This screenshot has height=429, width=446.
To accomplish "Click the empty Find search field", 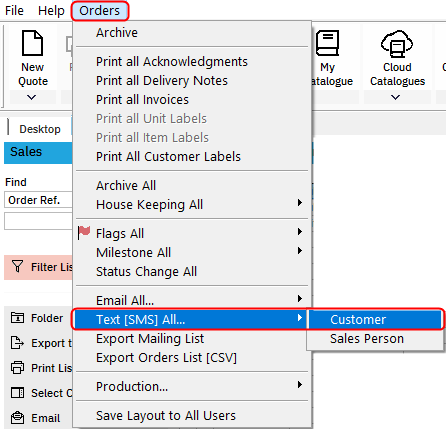I will pyautogui.click(x=38, y=221).
